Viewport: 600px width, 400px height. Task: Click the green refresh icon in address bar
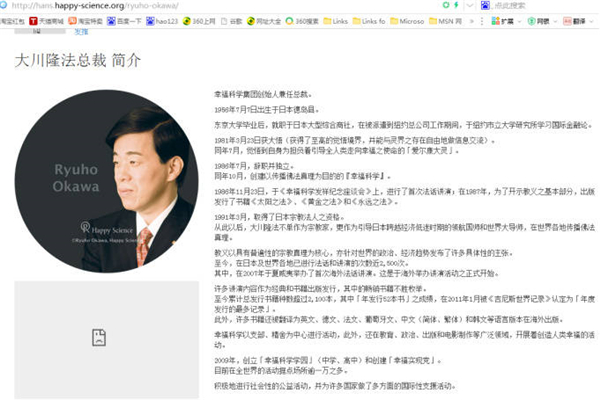pyautogui.click(x=446, y=5)
